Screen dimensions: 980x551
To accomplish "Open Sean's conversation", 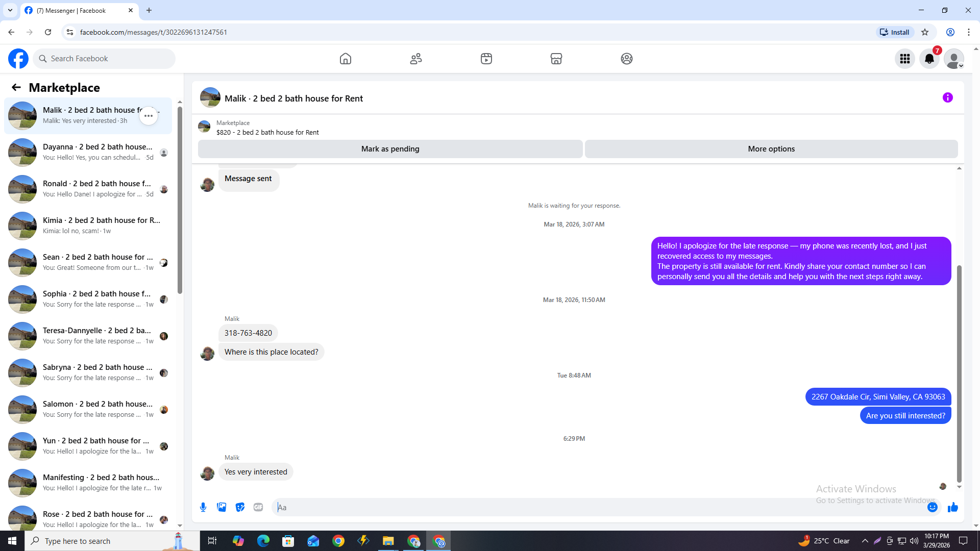I will coord(88,263).
